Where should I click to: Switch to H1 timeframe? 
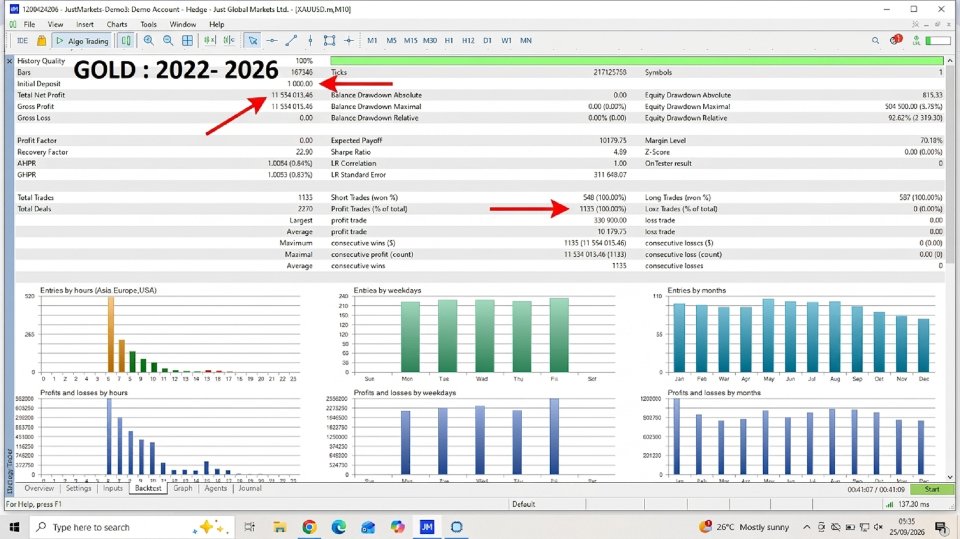(449, 40)
